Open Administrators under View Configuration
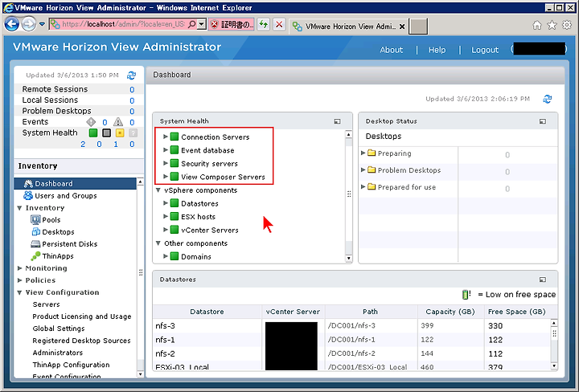The height and width of the screenshot is (392, 579). click(x=58, y=353)
